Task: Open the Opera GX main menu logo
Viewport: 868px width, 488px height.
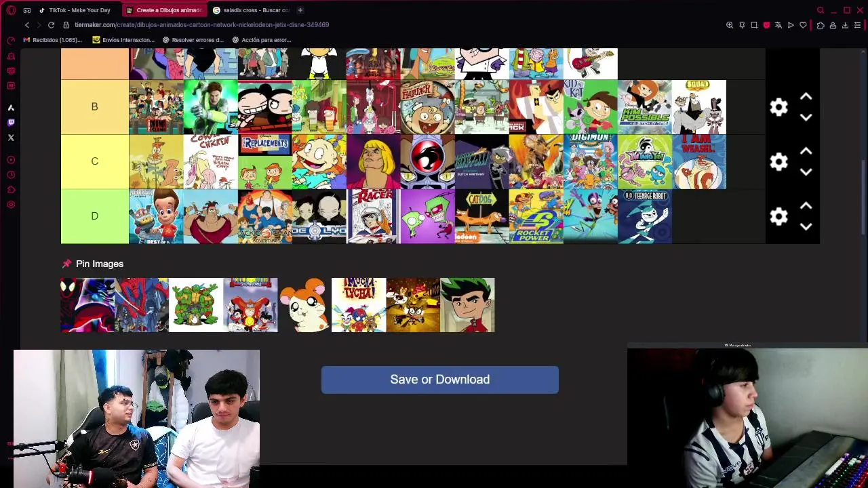Action: pyautogui.click(x=11, y=10)
